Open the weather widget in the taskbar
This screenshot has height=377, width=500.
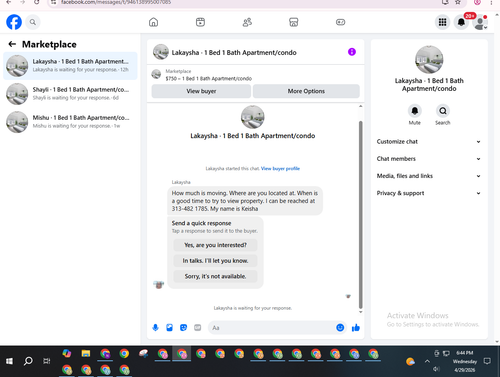[x=410, y=361]
